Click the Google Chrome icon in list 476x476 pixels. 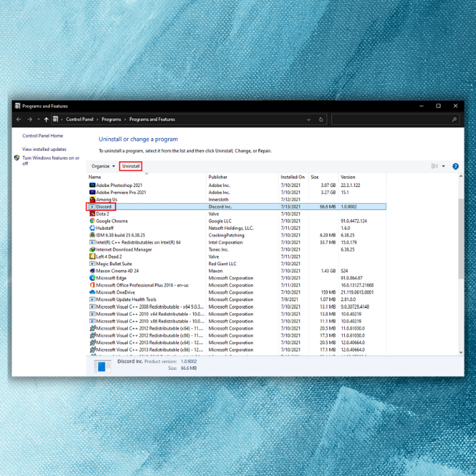pyautogui.click(x=92, y=221)
